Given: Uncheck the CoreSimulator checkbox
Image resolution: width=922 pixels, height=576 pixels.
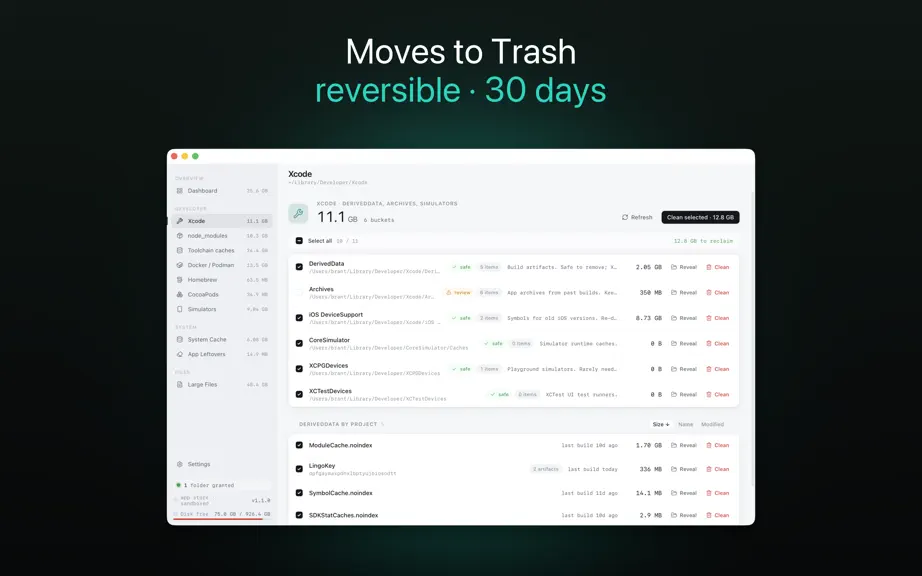Looking at the screenshot, I should 299,343.
